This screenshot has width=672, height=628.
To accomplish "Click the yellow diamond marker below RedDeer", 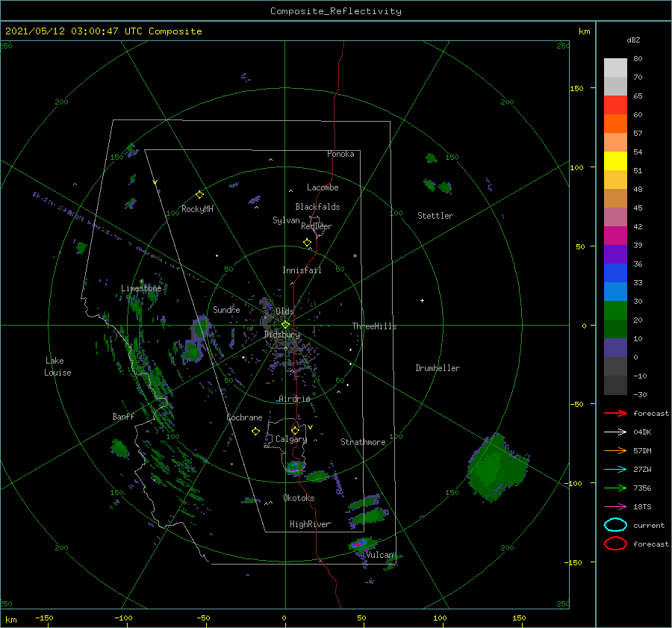I will pyautogui.click(x=307, y=243).
